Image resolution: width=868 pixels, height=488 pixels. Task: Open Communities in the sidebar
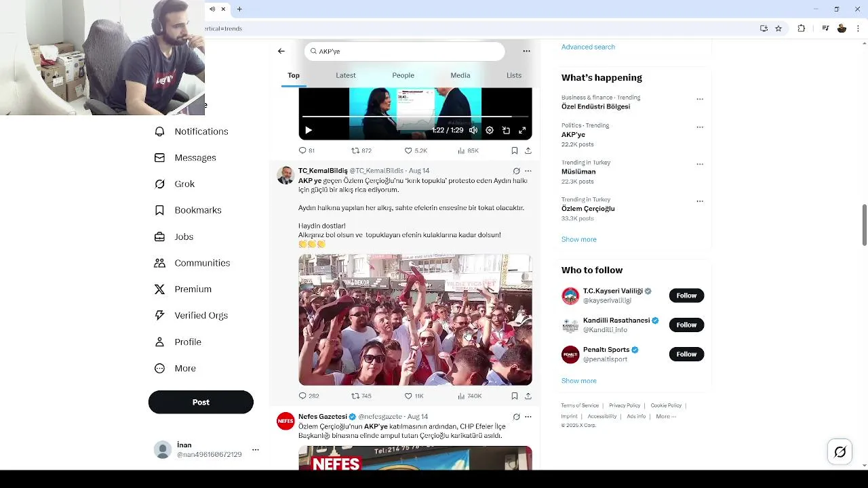[193, 263]
